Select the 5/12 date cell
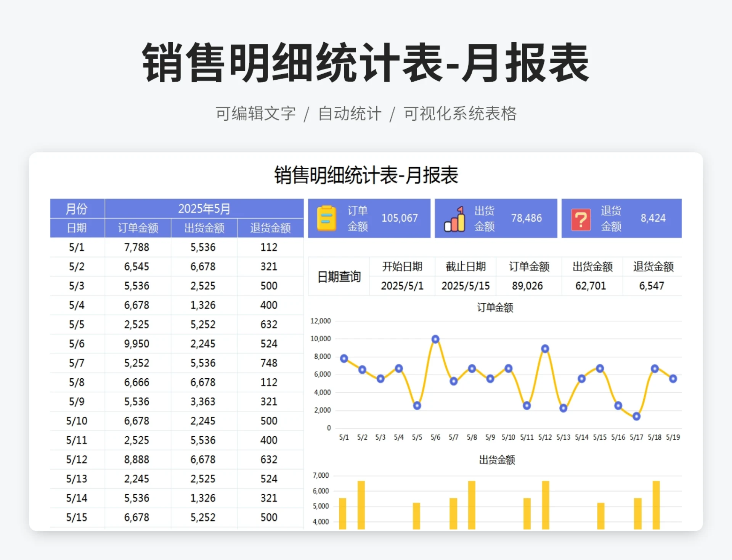The height and width of the screenshot is (560, 732). 77,459
